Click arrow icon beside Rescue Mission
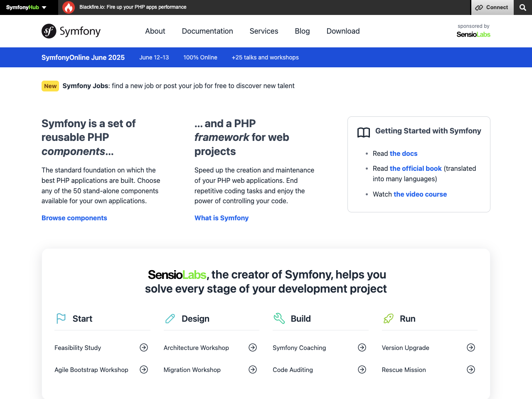532x399 pixels. (x=471, y=369)
